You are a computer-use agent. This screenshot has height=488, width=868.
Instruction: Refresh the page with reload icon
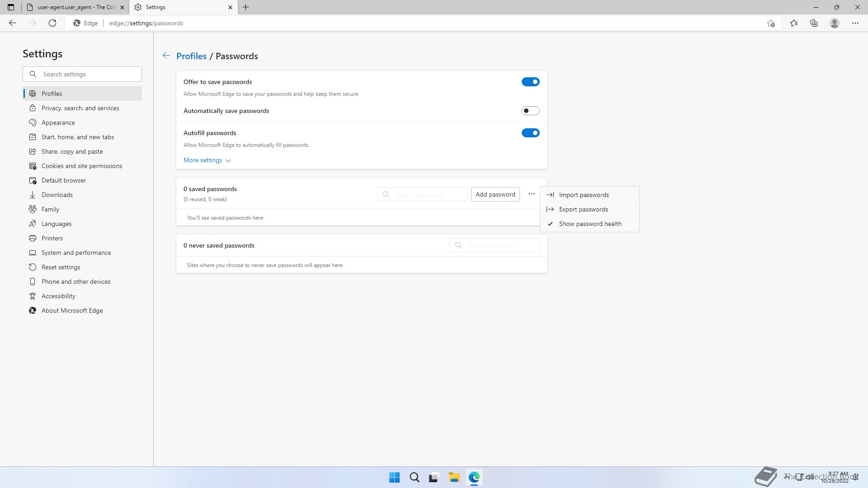click(52, 23)
